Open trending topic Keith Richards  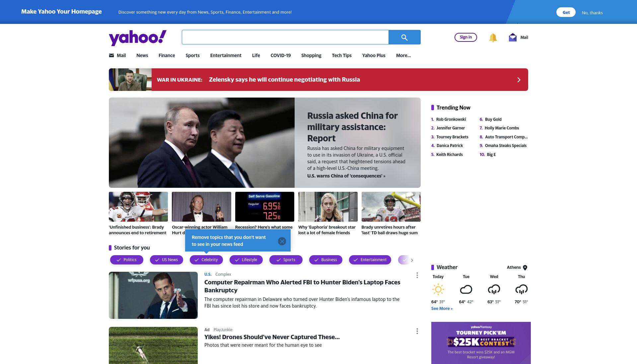click(x=449, y=155)
